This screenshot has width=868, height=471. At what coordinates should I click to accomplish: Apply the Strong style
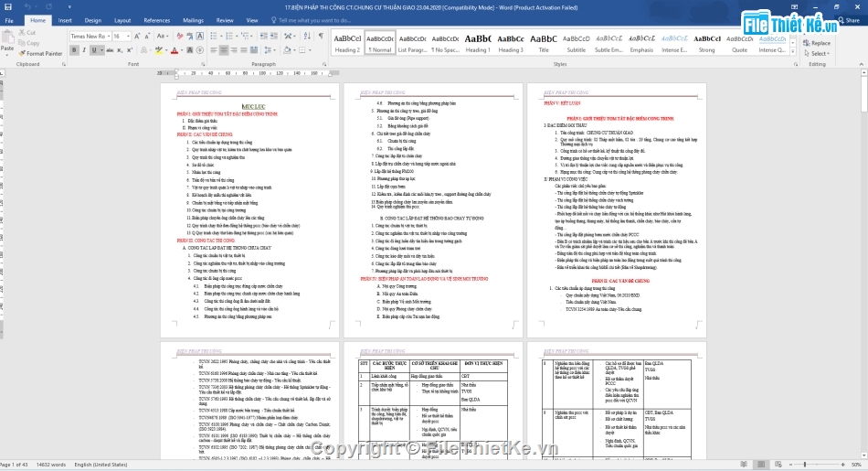tap(707, 43)
